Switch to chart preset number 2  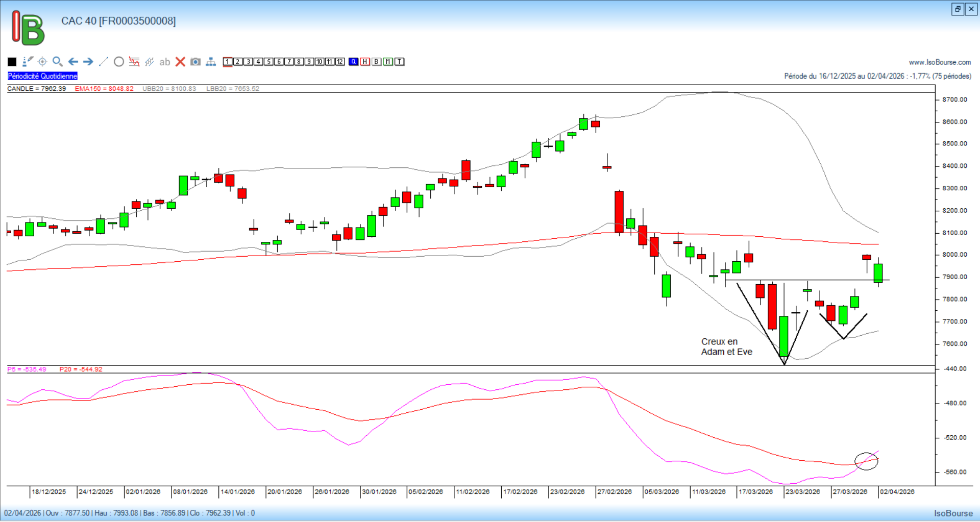point(238,62)
